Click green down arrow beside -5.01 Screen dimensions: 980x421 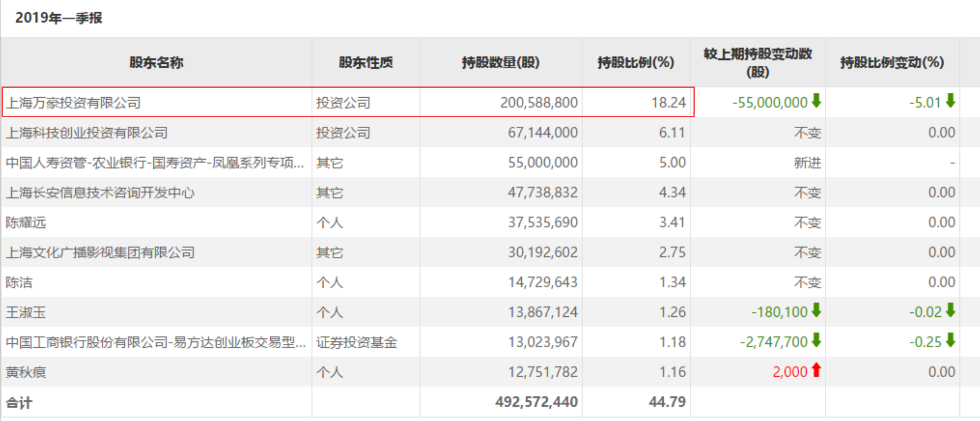pyautogui.click(x=950, y=101)
